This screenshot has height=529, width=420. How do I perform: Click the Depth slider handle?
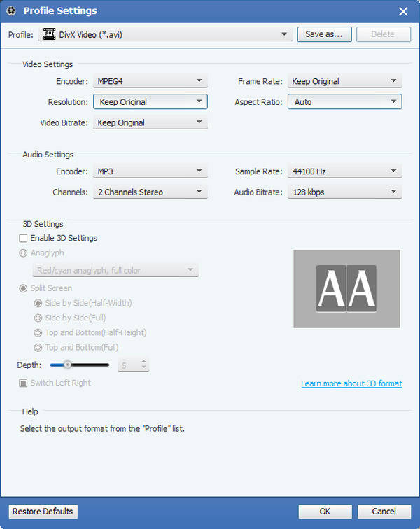(x=67, y=365)
